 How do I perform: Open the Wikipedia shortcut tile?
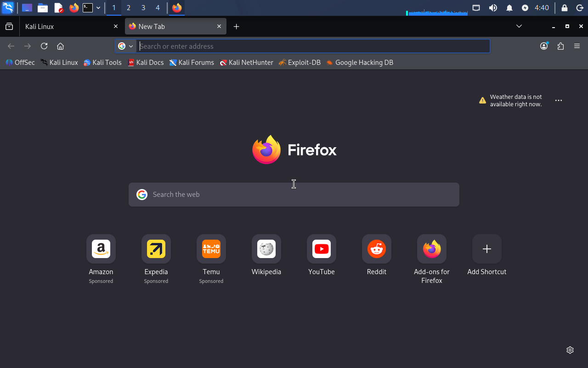(x=266, y=249)
